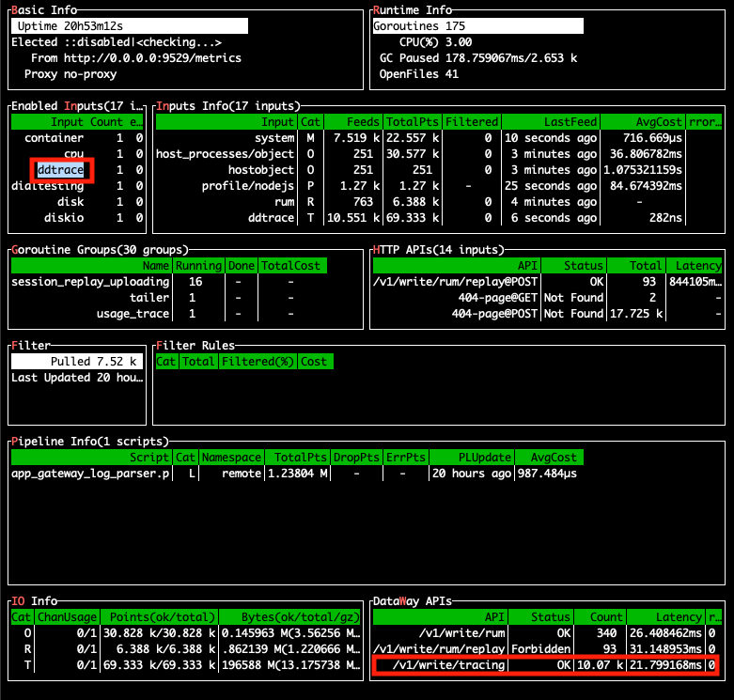Viewport: 734px width, 700px height.
Task: Select the /v1/write/rum DataWay API row
Action: [x=547, y=633]
